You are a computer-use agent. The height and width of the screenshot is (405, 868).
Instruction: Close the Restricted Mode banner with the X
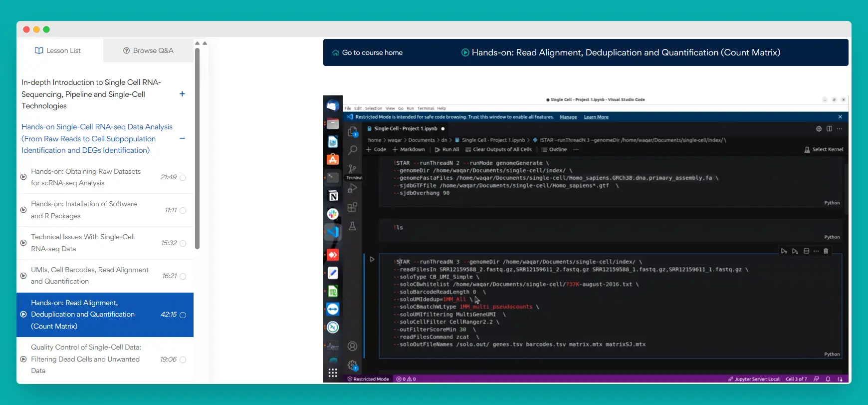(840, 117)
